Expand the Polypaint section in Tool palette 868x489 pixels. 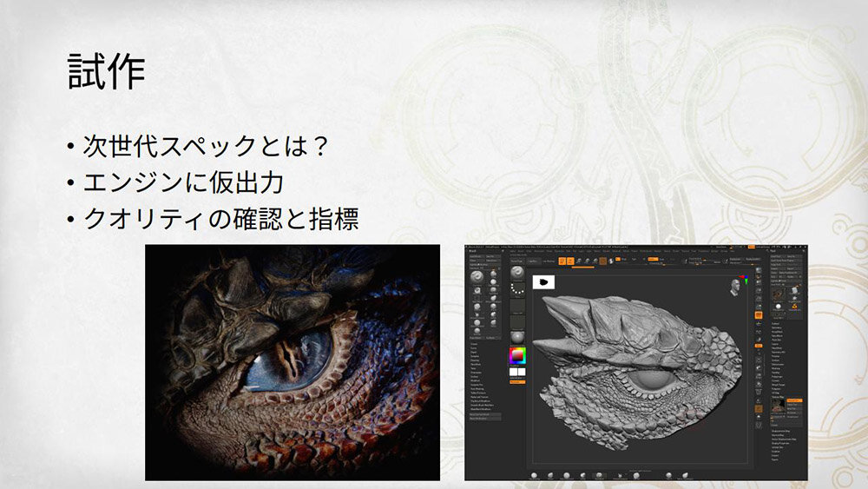(x=776, y=377)
